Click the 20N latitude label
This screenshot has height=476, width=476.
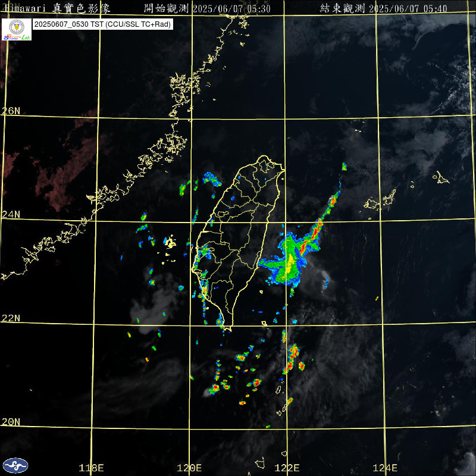(11, 422)
